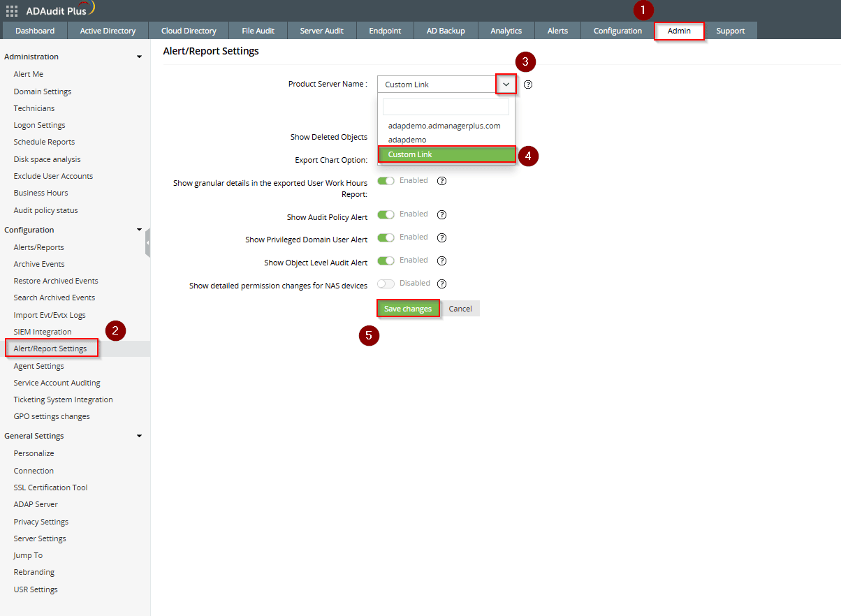Viewport: 841px width, 616px height.
Task: Open Disk space analysis
Action: click(x=47, y=159)
